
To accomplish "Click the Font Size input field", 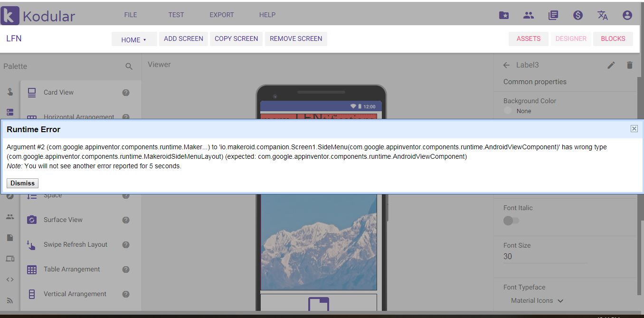I will tap(545, 256).
